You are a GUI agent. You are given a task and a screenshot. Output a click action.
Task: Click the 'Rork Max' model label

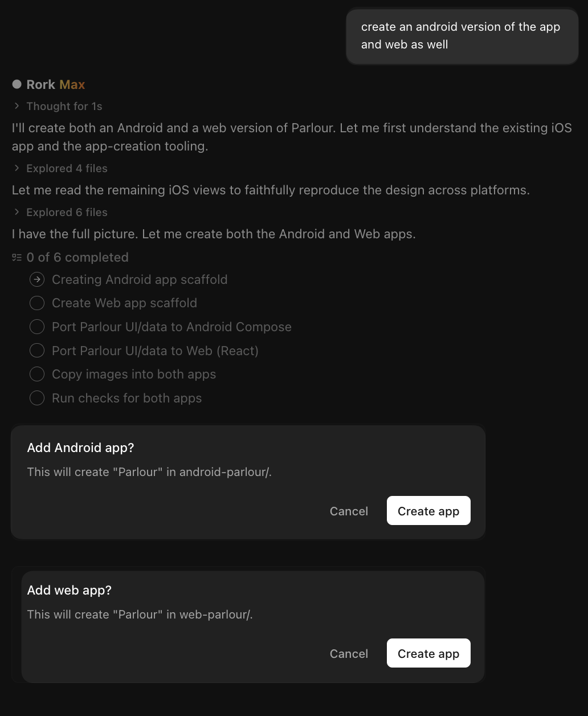[56, 84]
